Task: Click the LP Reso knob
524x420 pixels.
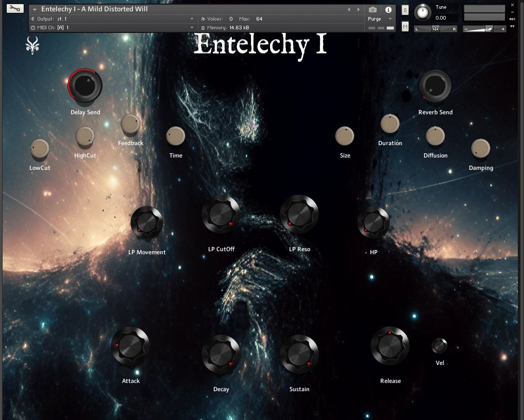Action: tap(299, 214)
